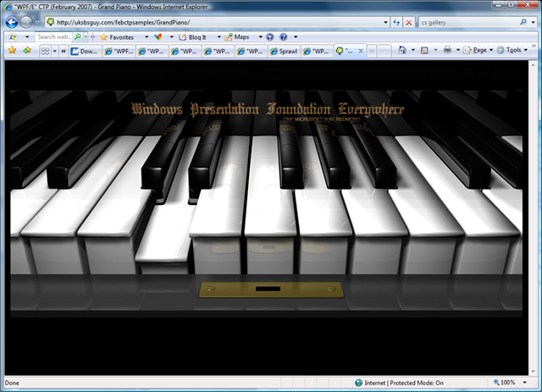Image resolution: width=542 pixels, height=392 pixels.
Task: Click the Add to Favorites star-plus icon
Action: pyautogui.click(x=27, y=51)
